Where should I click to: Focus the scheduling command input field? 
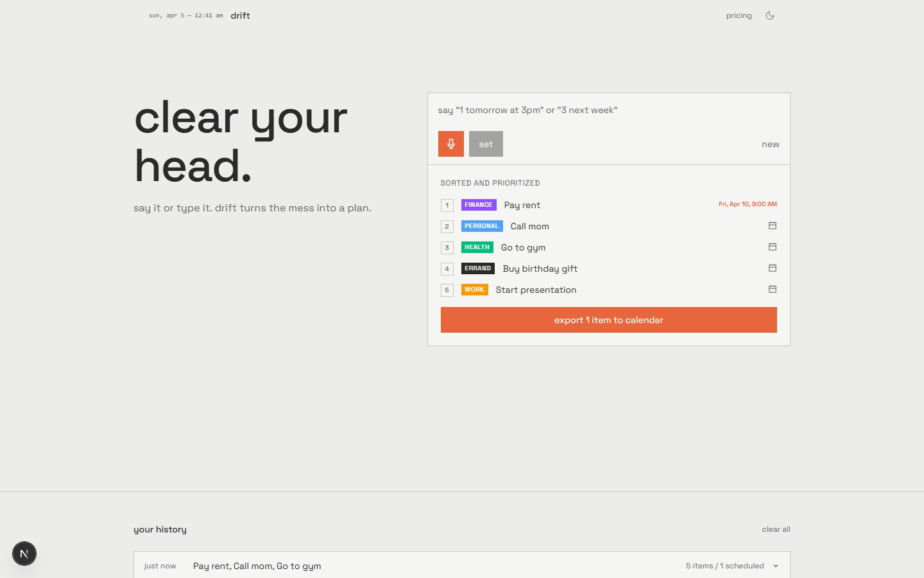click(x=608, y=110)
